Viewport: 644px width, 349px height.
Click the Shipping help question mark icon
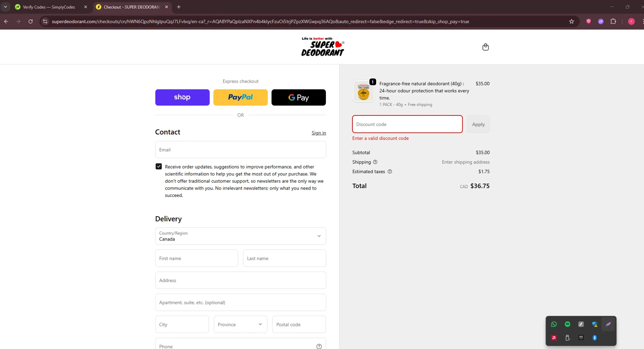[x=375, y=162]
